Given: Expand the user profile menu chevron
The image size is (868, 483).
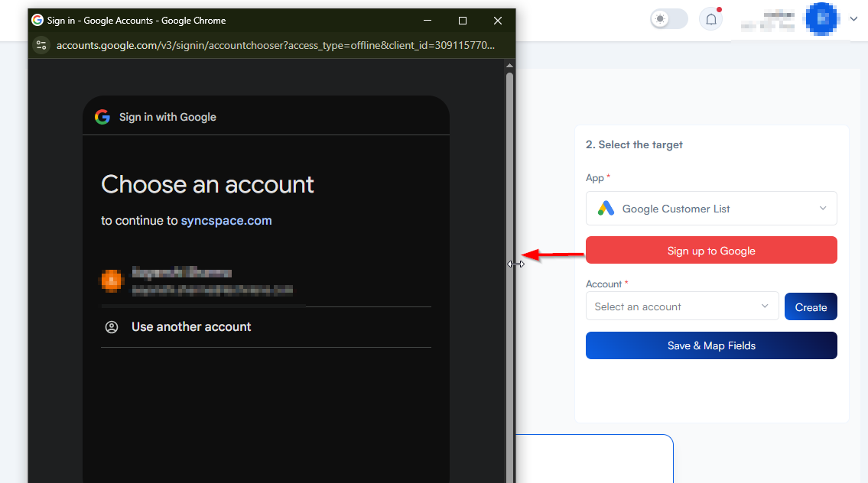Looking at the screenshot, I should (853, 19).
